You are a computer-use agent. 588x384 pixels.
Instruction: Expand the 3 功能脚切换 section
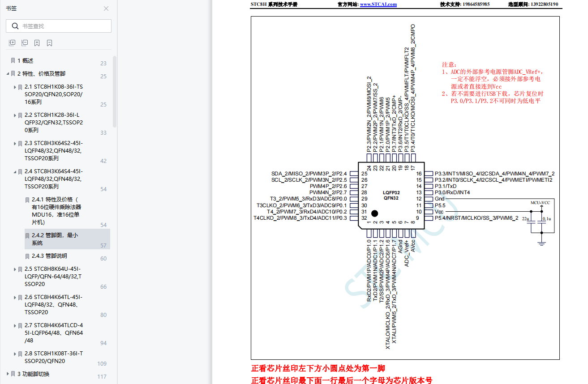coord(8,374)
